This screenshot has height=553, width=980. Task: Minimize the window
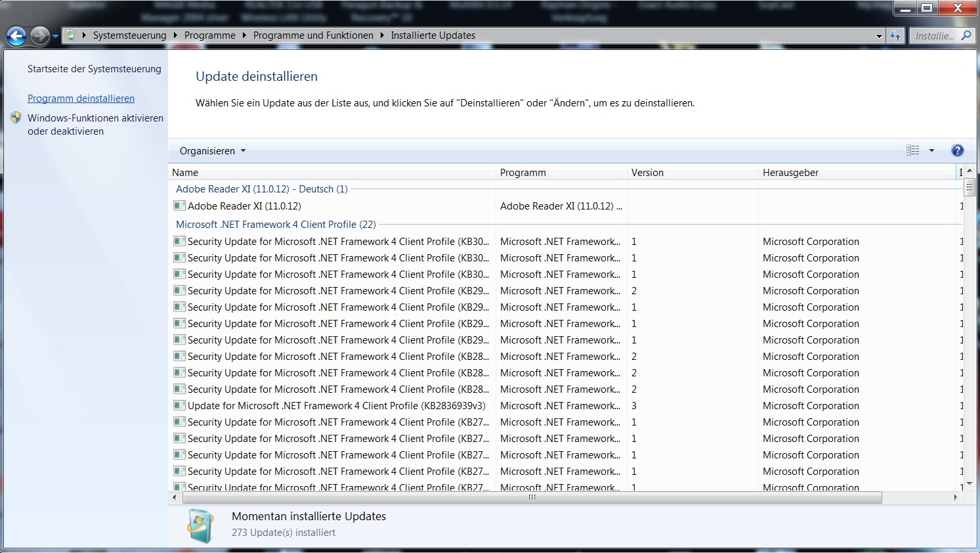[905, 9]
